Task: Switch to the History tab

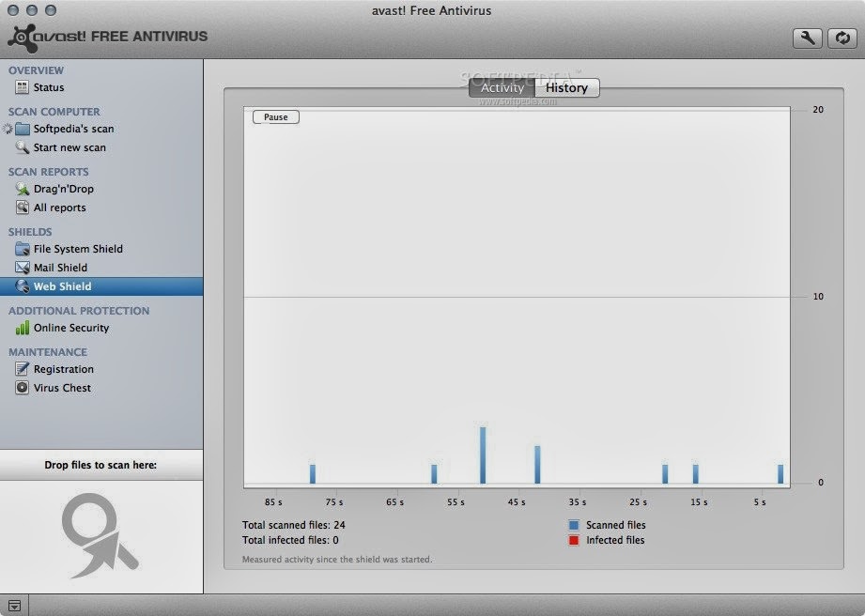Action: 566,87
